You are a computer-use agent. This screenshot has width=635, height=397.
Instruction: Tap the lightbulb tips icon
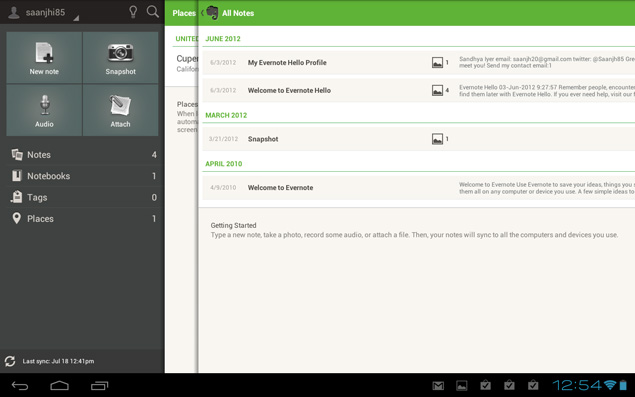(x=133, y=12)
